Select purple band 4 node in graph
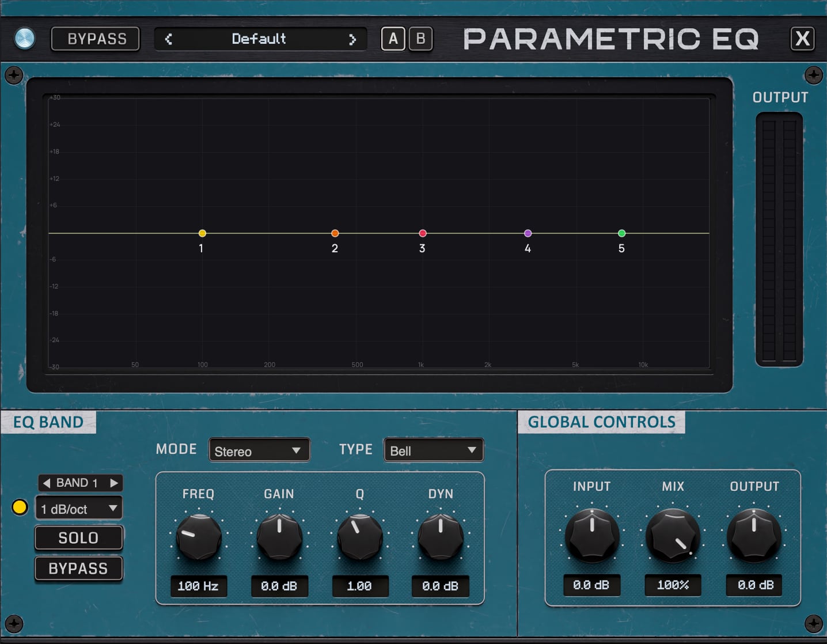 tap(528, 233)
